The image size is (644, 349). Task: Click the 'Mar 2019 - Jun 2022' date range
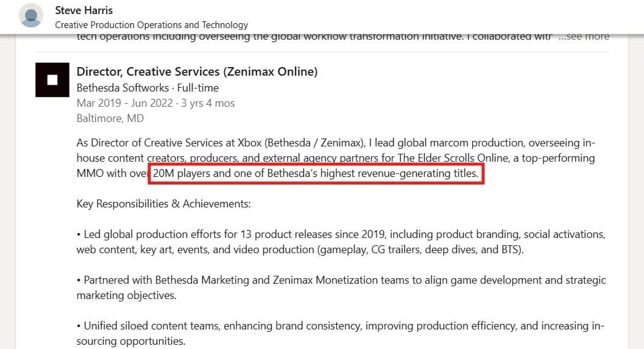pyautogui.click(x=125, y=103)
